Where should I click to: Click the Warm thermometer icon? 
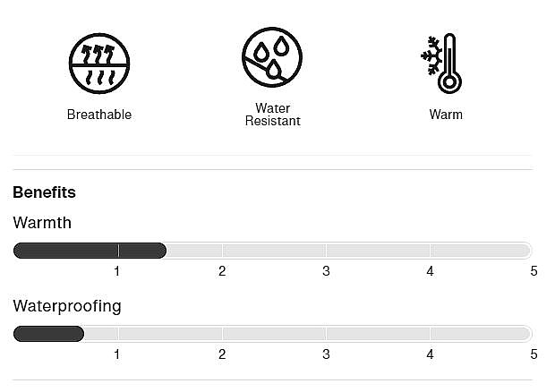point(445,64)
